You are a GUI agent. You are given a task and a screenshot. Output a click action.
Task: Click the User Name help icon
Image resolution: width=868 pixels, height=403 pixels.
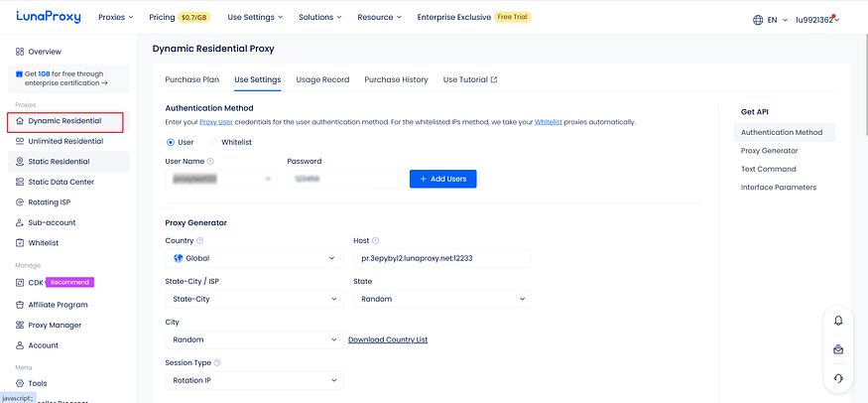coord(210,162)
